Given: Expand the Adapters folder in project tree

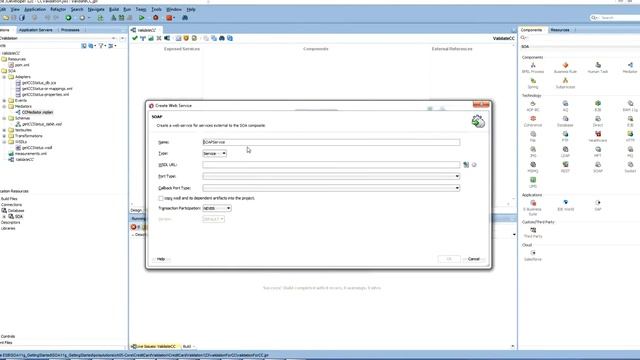Looking at the screenshot, I should [4, 77].
